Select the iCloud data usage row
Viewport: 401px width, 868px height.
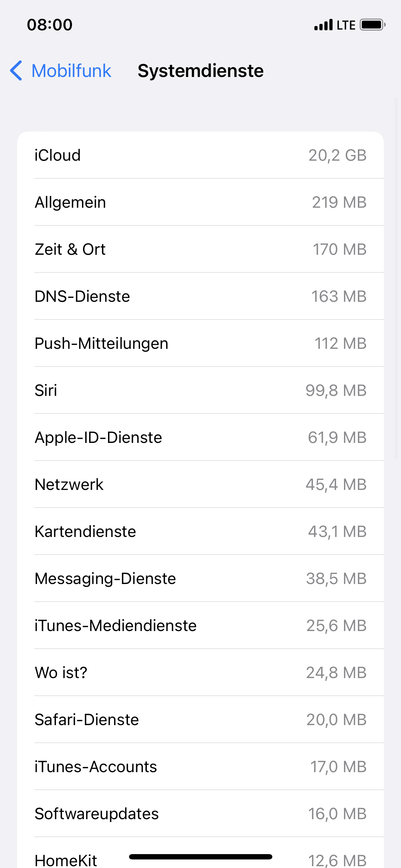(200, 155)
